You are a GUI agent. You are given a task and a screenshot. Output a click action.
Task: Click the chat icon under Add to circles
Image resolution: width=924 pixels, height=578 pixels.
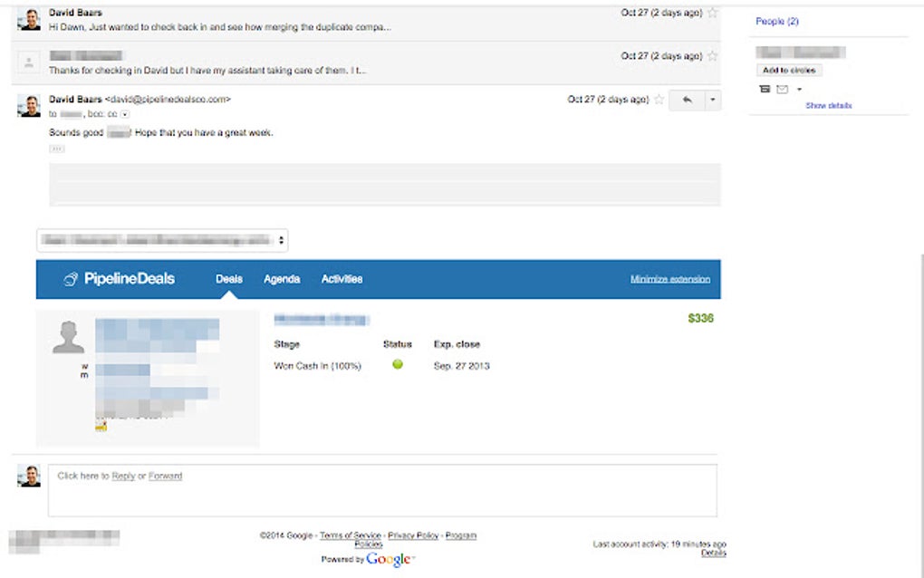click(x=765, y=89)
